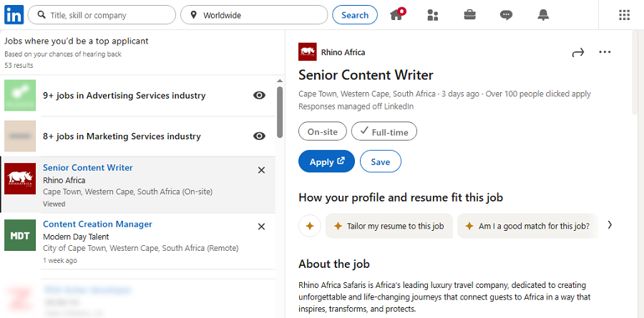This screenshot has height=318, width=644.
Task: Apply to the Senior Content Writer job
Action: coord(326,162)
